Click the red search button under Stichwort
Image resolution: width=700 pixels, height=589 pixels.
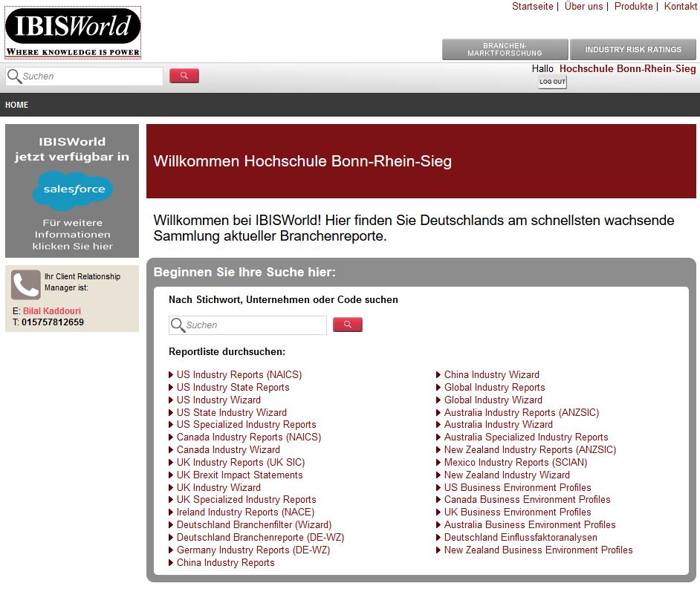pyautogui.click(x=347, y=325)
